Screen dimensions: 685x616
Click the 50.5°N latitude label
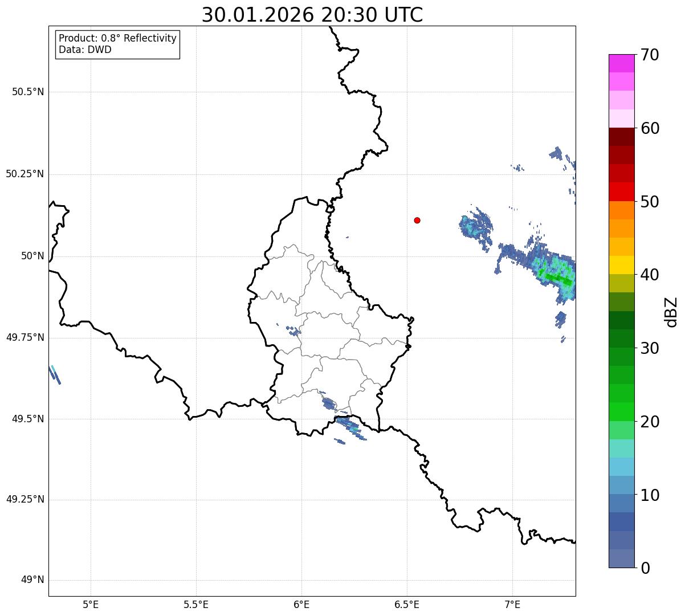(28, 92)
